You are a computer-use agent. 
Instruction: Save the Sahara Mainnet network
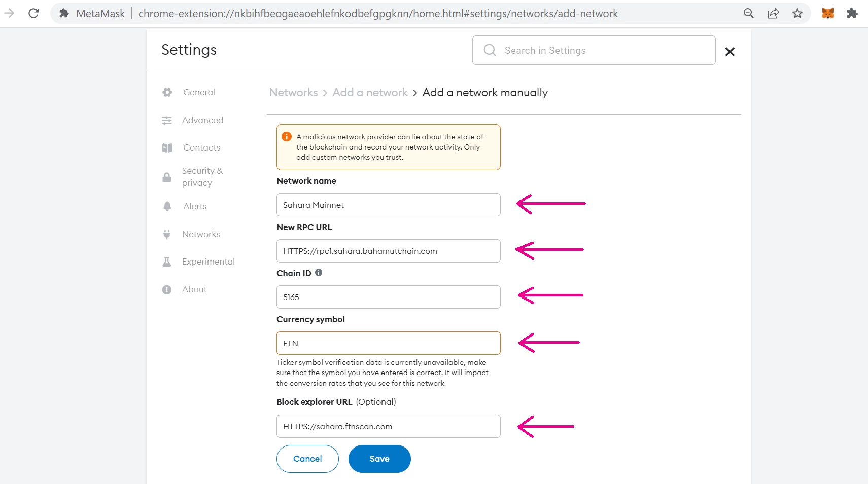(x=379, y=459)
